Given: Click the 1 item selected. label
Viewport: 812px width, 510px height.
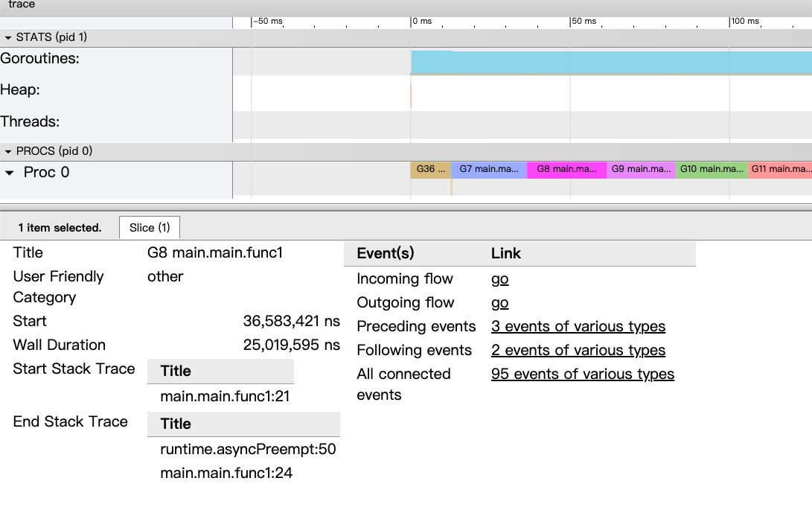Looking at the screenshot, I should tap(60, 228).
